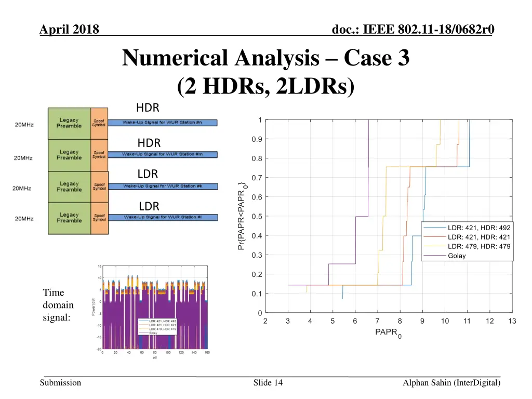Image resolution: width=532 pixels, height=399 pixels.
Task: Click the bottom green Legacy Preamble block
Action: [69, 218]
